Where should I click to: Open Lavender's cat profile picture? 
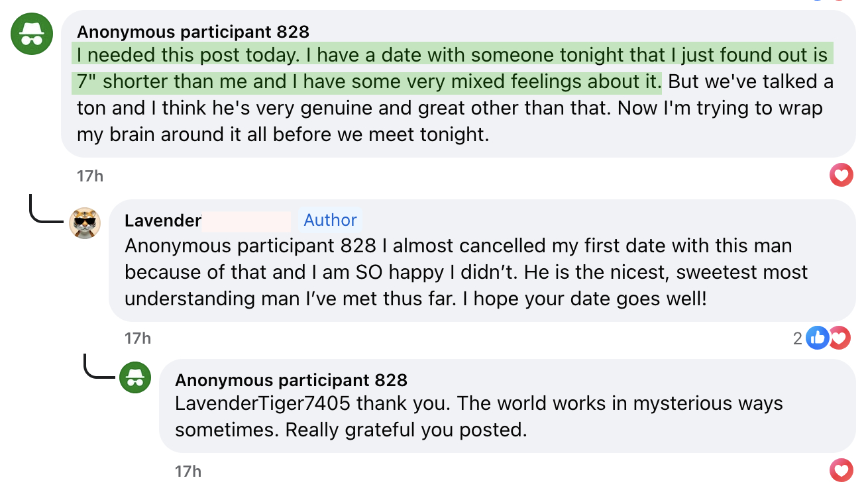85,224
